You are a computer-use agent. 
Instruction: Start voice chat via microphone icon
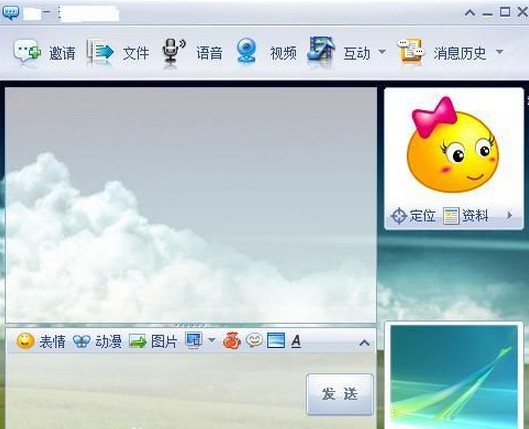click(x=174, y=51)
